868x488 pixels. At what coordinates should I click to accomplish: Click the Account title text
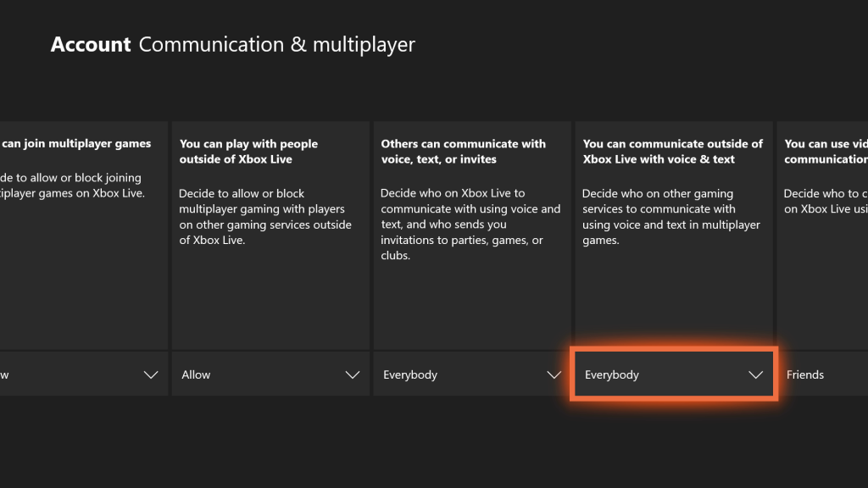coord(91,44)
